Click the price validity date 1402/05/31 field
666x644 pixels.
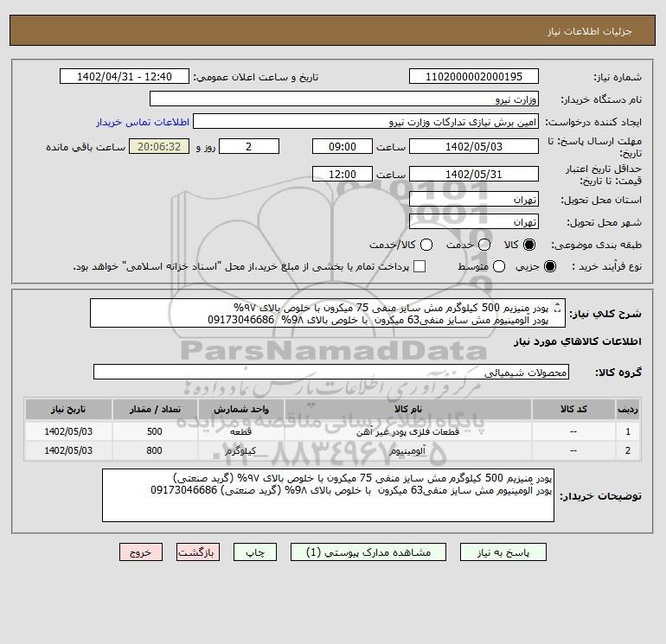click(x=474, y=175)
